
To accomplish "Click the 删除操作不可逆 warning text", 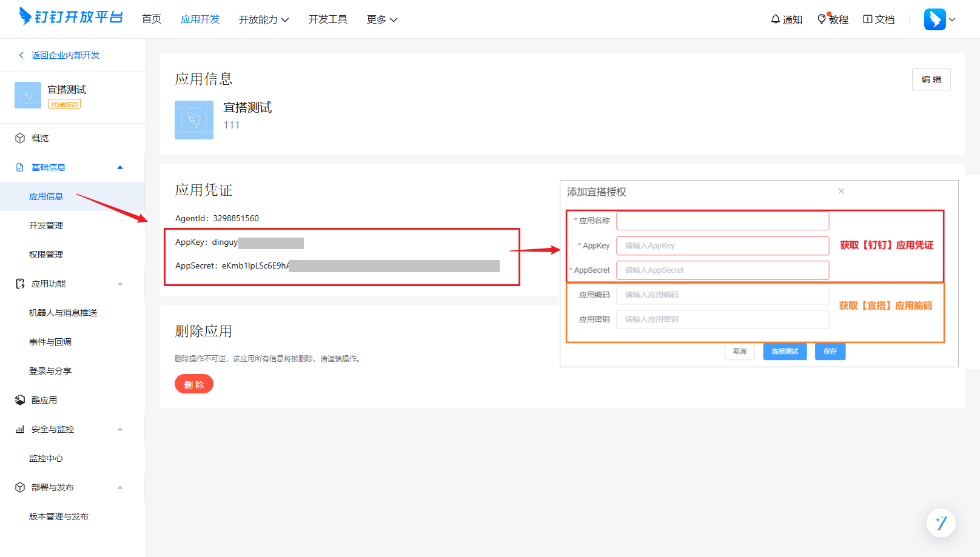I will click(269, 359).
